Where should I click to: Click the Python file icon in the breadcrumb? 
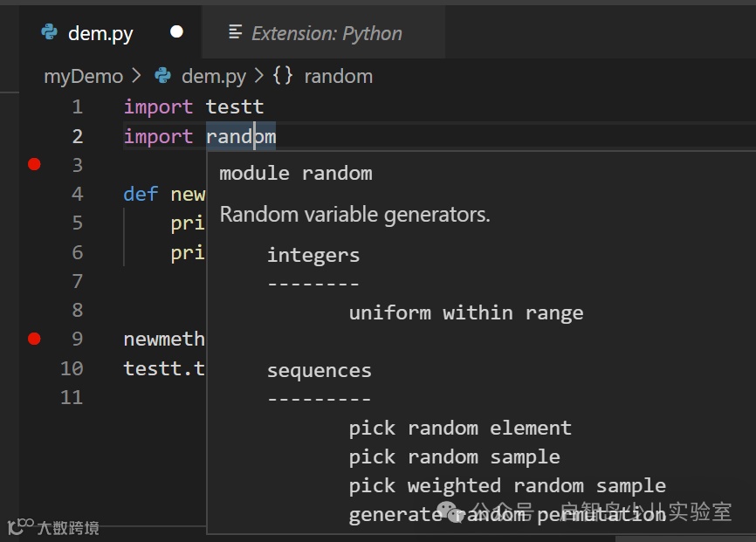(x=163, y=76)
